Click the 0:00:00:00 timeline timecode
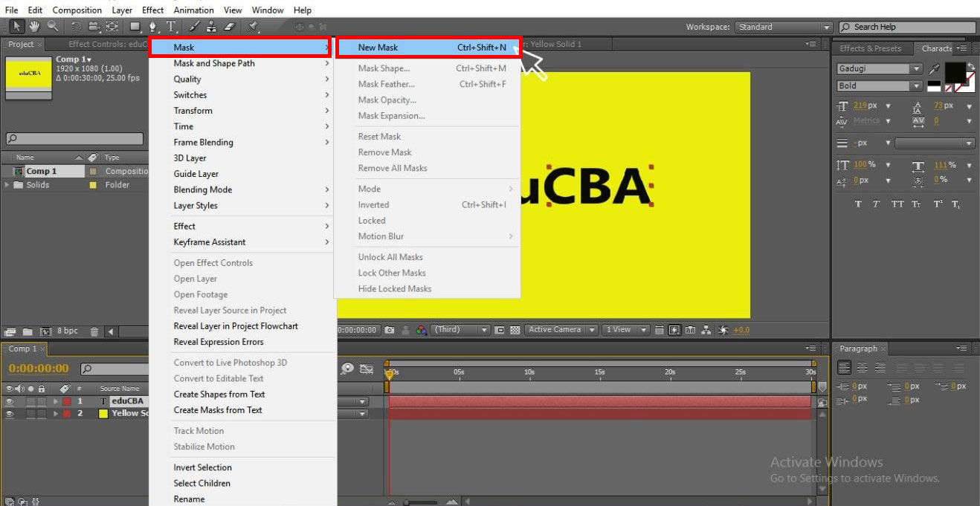 (39, 369)
